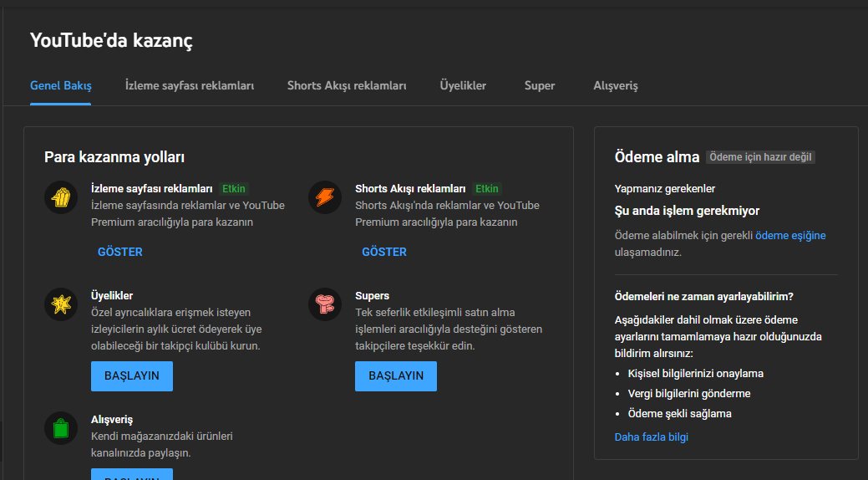Go to the Üyelikler tab
The image size is (868, 480).
point(463,85)
